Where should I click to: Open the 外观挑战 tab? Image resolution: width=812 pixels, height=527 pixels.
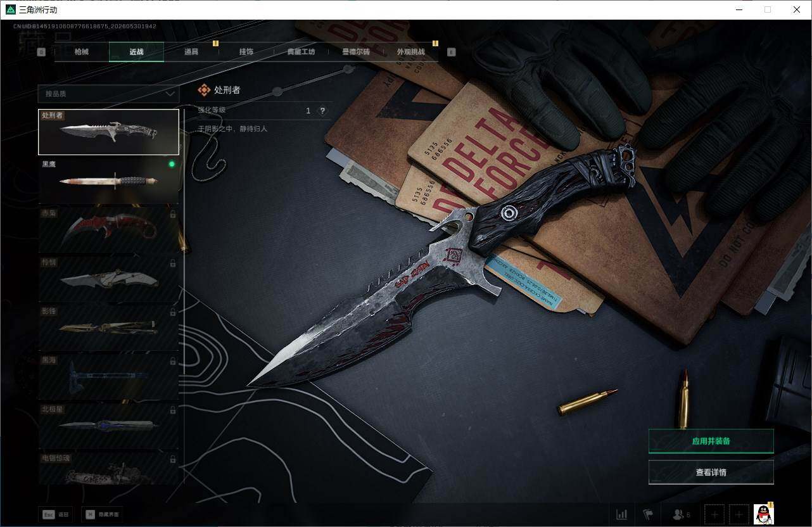pos(410,52)
